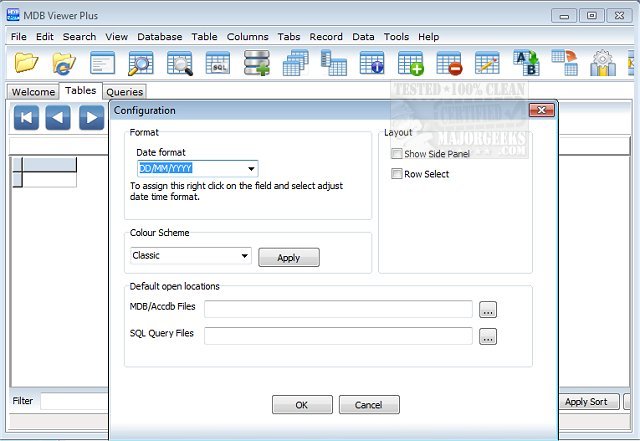This screenshot has width=640, height=441.
Task: Open the Edit menu
Action: pos(44,37)
